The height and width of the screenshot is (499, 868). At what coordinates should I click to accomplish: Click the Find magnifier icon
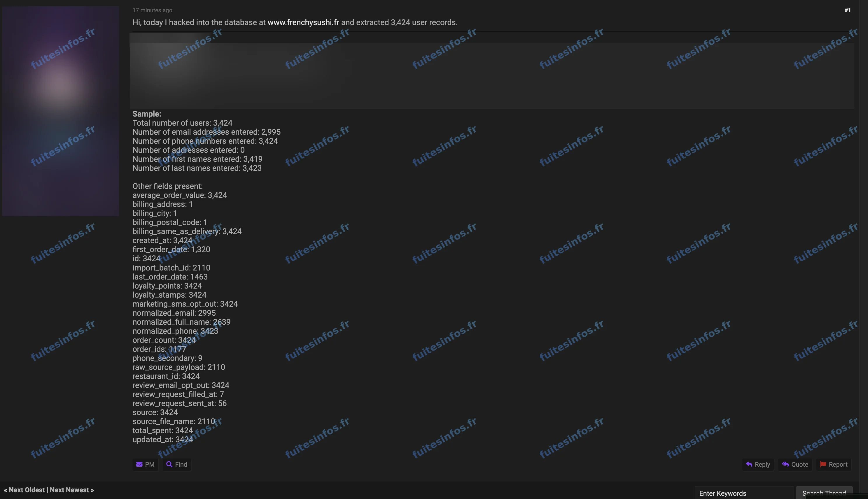[x=169, y=464]
